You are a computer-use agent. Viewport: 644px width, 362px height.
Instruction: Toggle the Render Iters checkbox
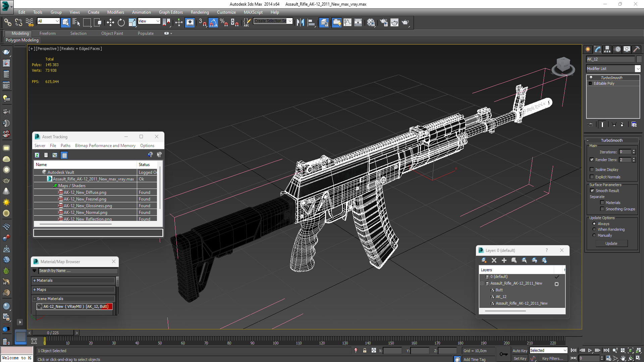[592, 160]
